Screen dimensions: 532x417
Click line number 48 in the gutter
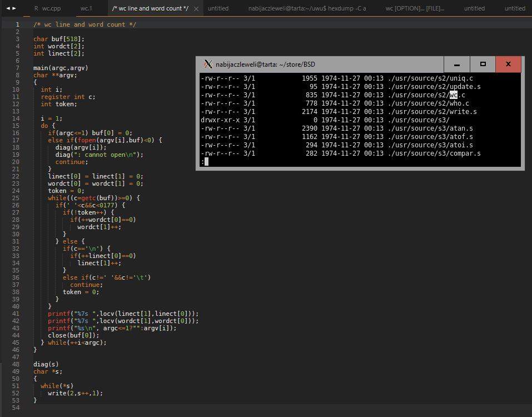[17, 364]
